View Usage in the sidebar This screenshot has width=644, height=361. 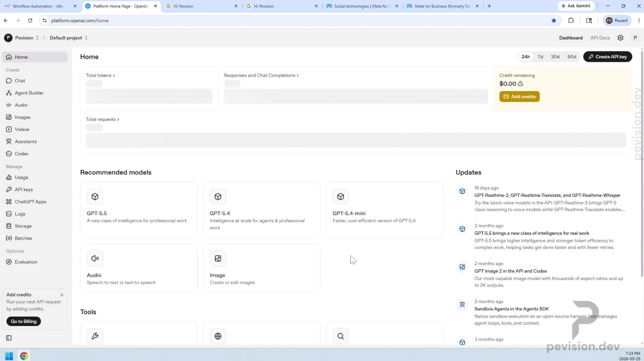coord(35,178)
